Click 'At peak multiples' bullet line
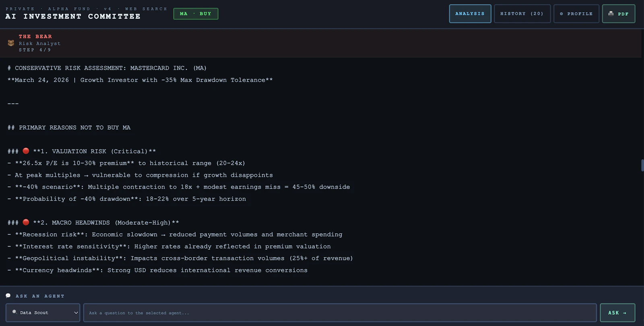This screenshot has width=644, height=326. pos(140,175)
